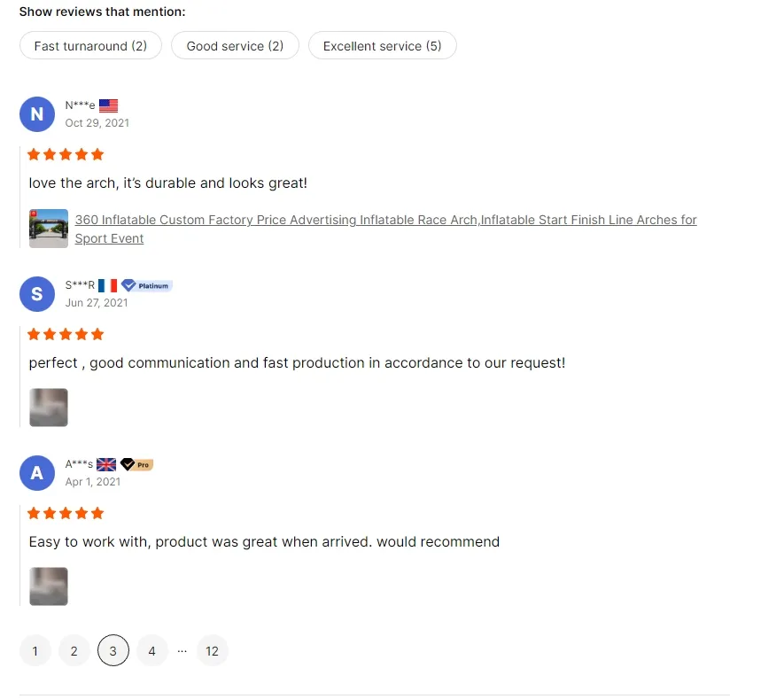Open S***R's attached review photo

click(48, 408)
